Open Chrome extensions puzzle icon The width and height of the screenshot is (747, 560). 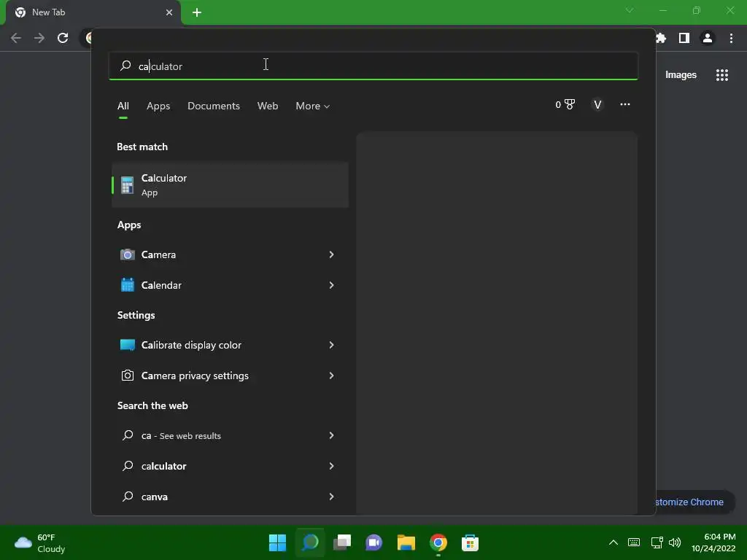tap(661, 38)
